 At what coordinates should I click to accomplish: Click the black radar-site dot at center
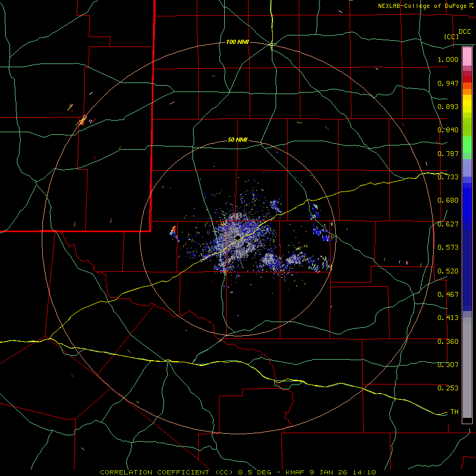238,237
